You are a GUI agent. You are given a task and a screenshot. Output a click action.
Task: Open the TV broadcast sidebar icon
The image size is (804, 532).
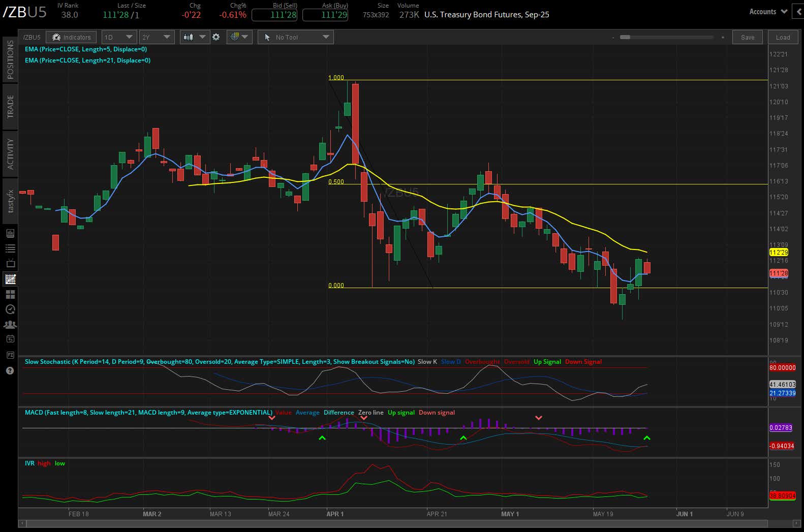(10, 263)
